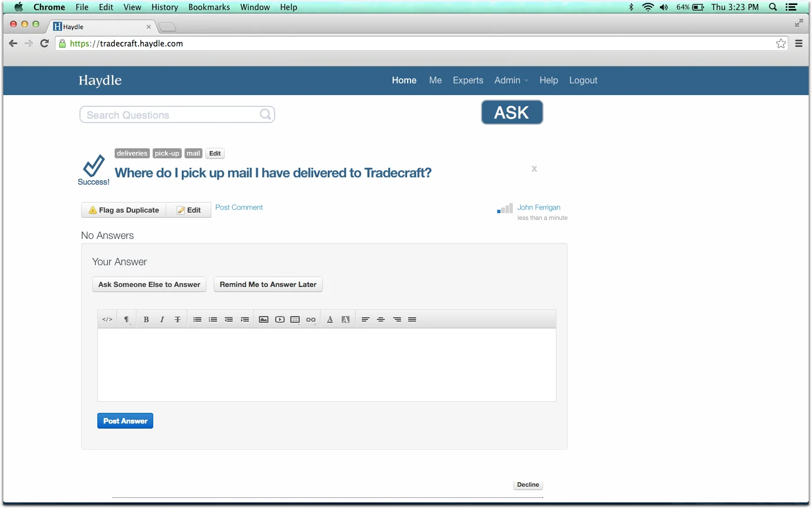Viewport: 812px width, 508px height.
Task: Apply italic formatting in answer editor
Action: [x=162, y=319]
